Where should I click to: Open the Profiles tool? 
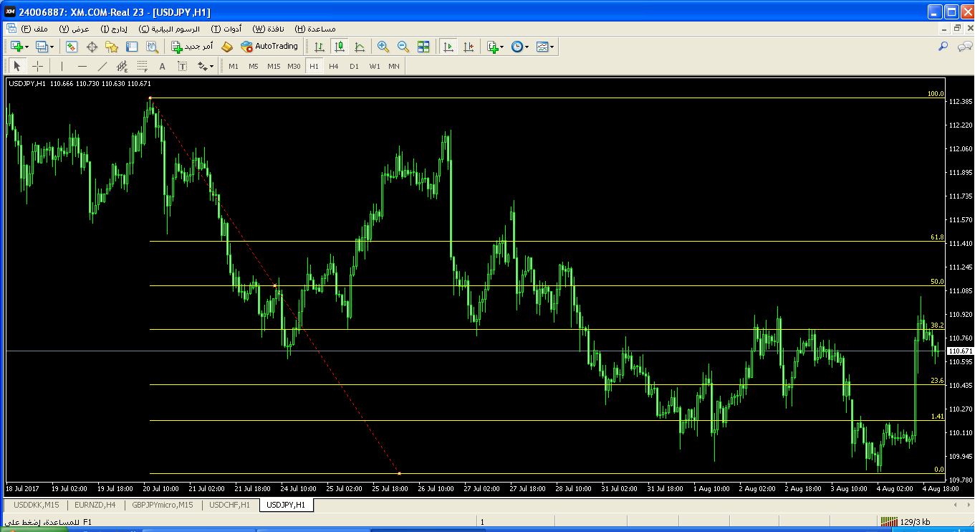pyautogui.click(x=42, y=47)
